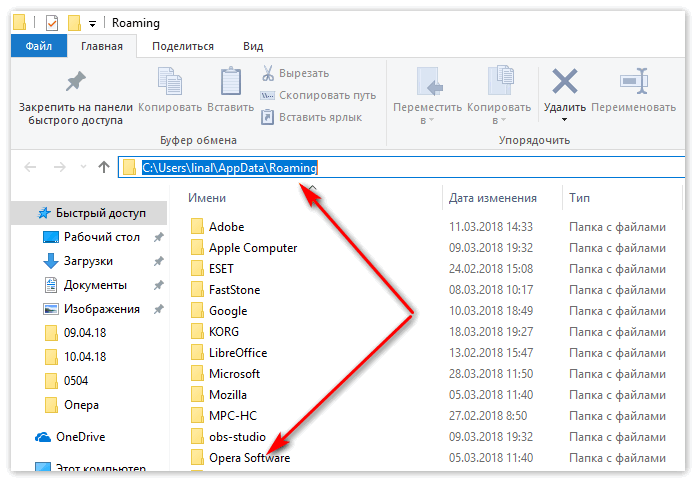This screenshot has height=482, width=696.
Task: Click the Переименовать rename icon
Action: 634,81
